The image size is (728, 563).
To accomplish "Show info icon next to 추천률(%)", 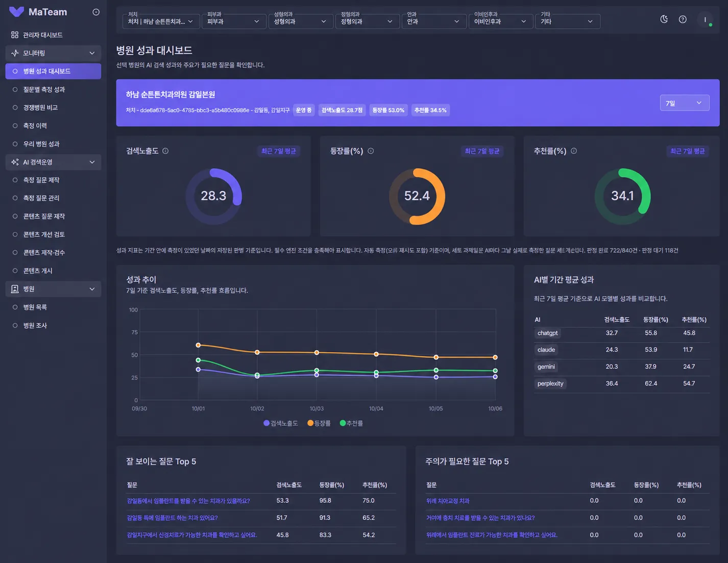I will pos(574,151).
